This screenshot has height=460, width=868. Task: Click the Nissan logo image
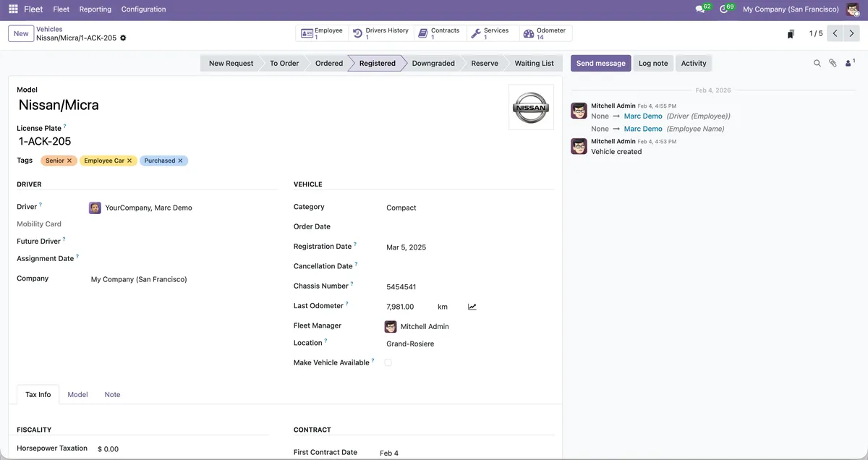[531, 107]
